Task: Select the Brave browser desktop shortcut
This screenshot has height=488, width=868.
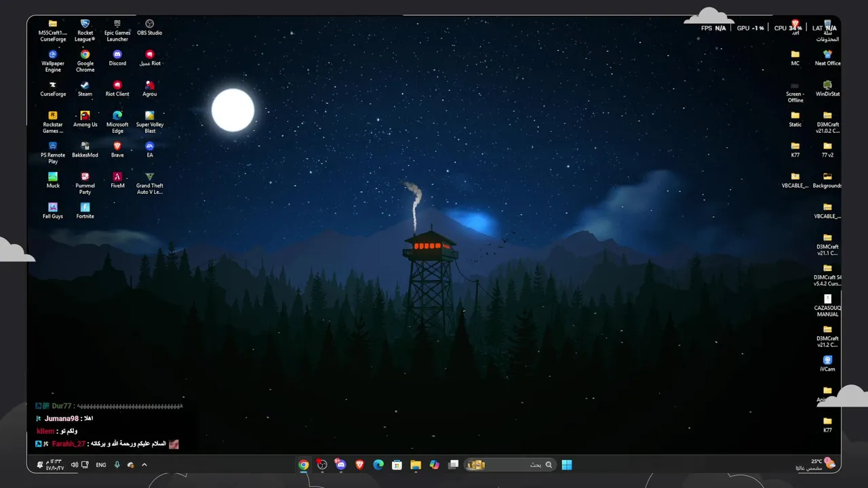Action: (x=117, y=150)
